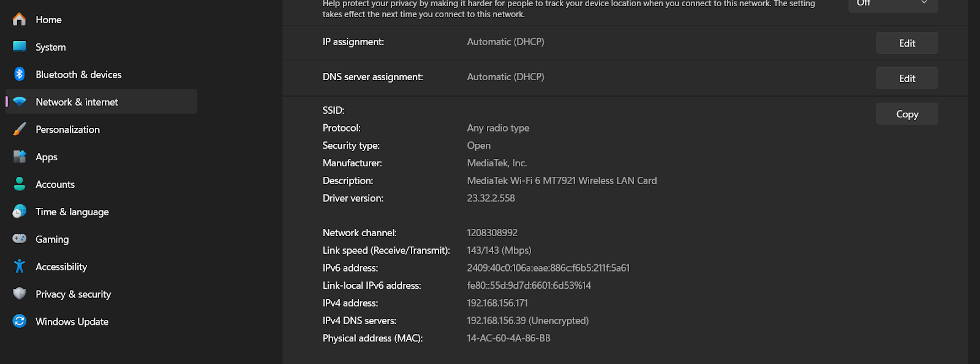Select the Gaming controller icon
980x364 pixels.
[20, 239]
